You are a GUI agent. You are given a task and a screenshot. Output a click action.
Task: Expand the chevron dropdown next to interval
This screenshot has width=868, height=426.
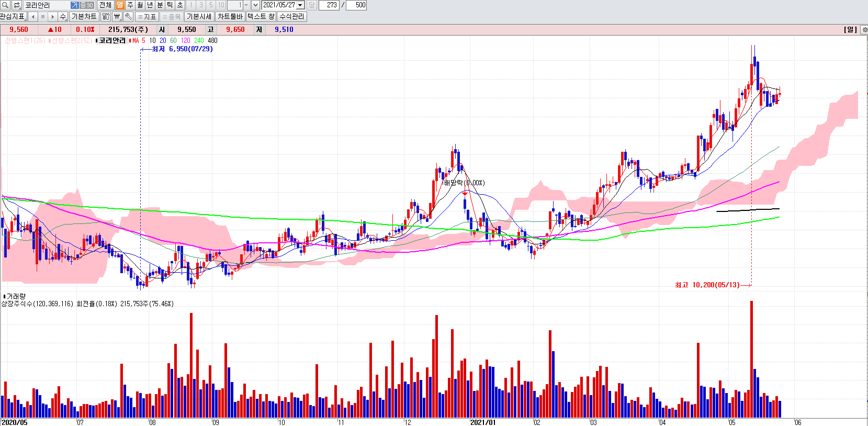point(255,5)
